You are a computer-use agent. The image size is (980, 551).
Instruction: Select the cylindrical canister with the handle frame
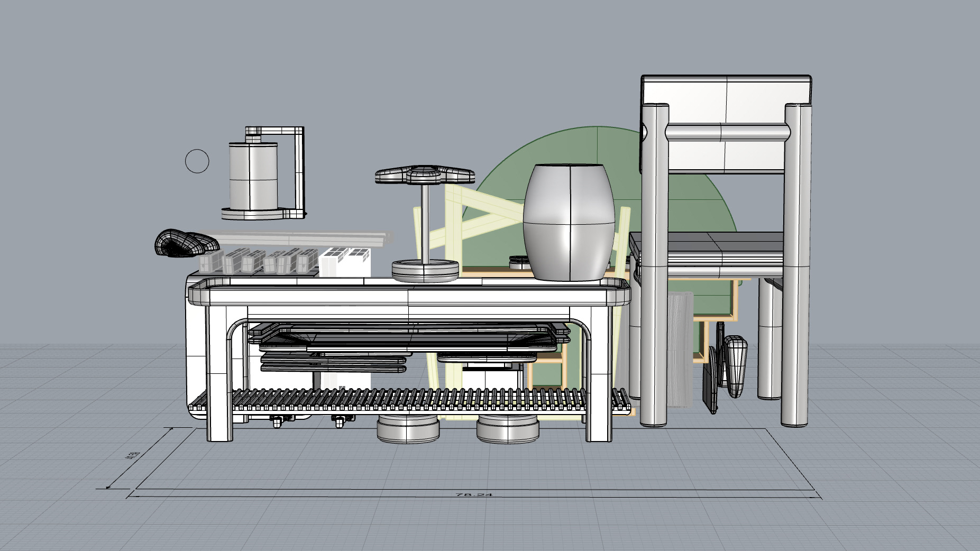pyautogui.click(x=253, y=176)
